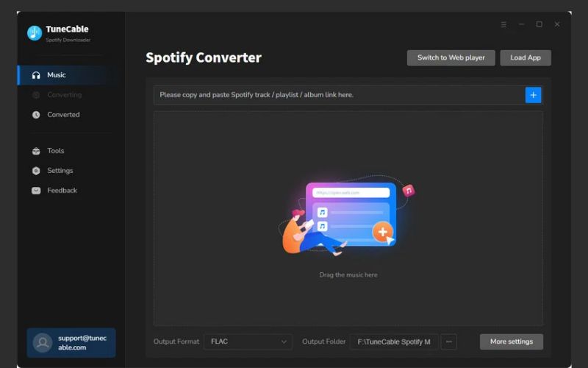588x368 pixels.
Task: Open the Converted section in sidebar
Action: click(63, 115)
